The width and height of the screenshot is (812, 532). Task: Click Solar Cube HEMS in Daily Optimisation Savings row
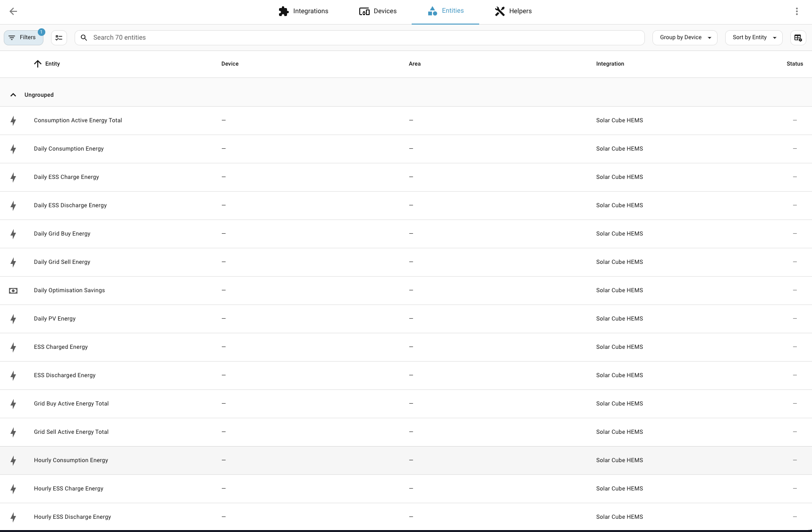click(x=619, y=290)
